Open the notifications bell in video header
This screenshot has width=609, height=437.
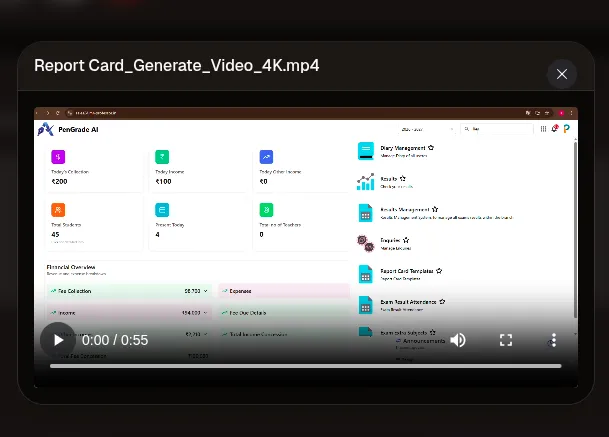pos(555,128)
